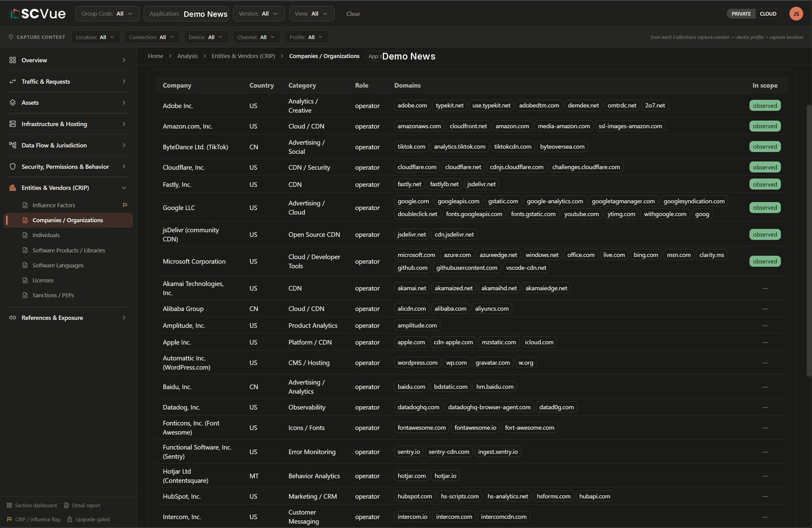Click the Software Products / Libraries icon

click(25, 250)
